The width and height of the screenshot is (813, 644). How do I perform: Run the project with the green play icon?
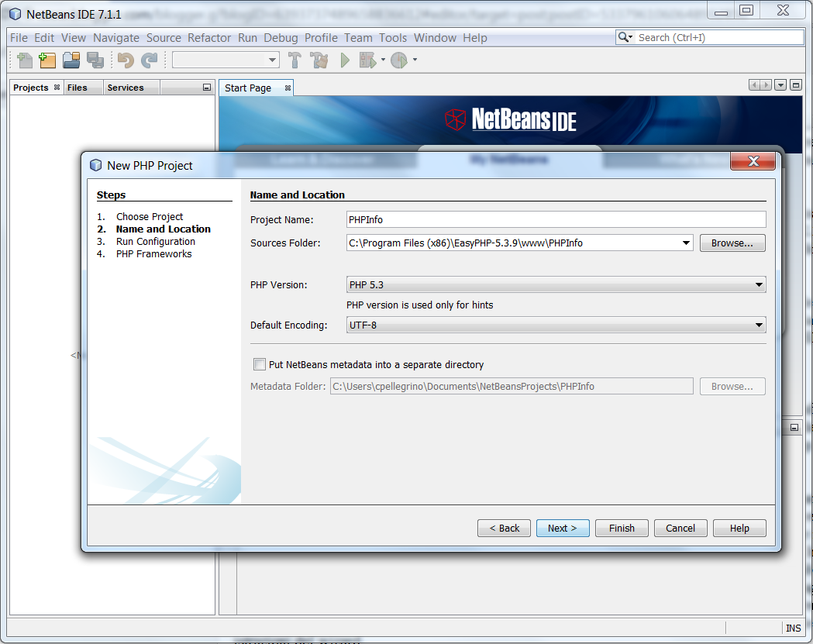click(x=345, y=60)
